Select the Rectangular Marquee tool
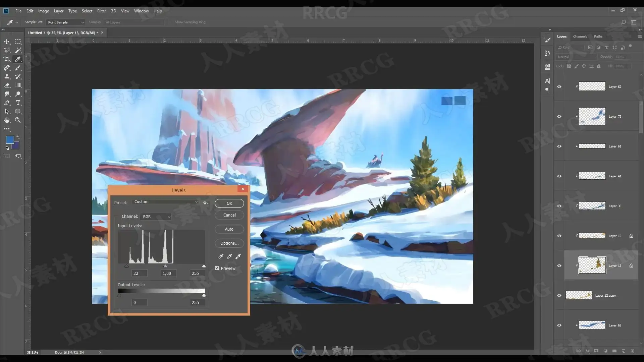The image size is (644, 362). 18,42
